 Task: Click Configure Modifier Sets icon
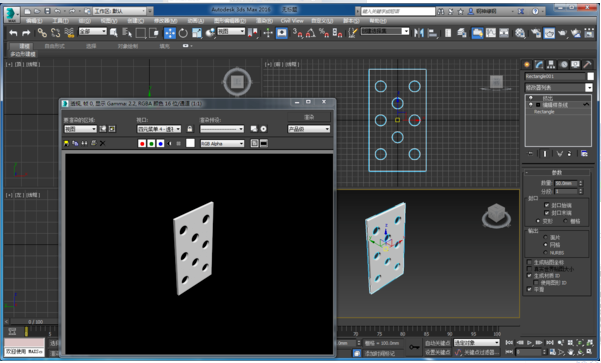(584, 154)
